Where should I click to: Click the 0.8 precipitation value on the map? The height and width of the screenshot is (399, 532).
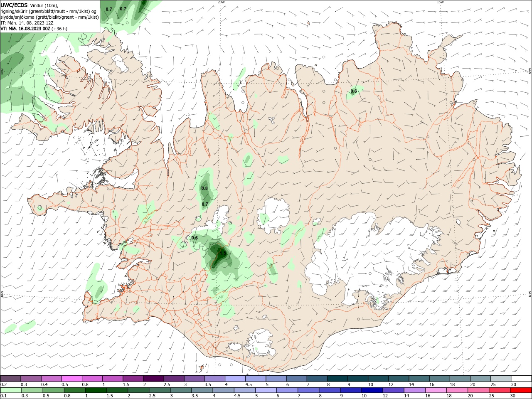point(204,188)
